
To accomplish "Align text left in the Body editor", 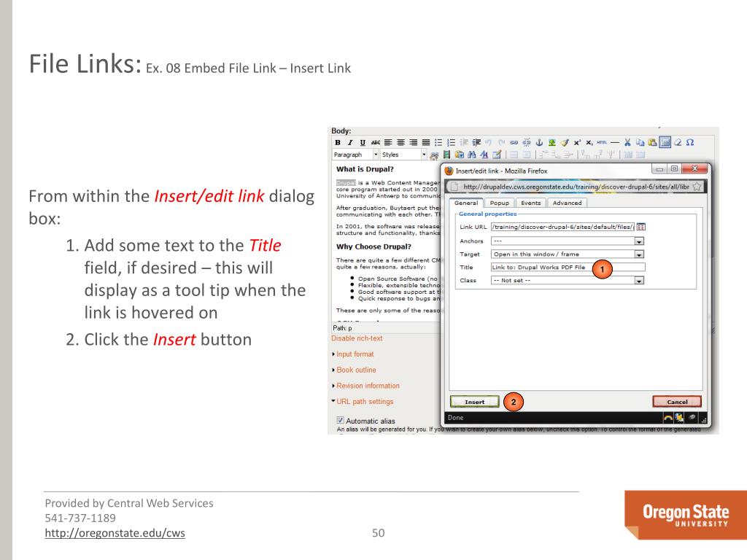I will 388,142.
